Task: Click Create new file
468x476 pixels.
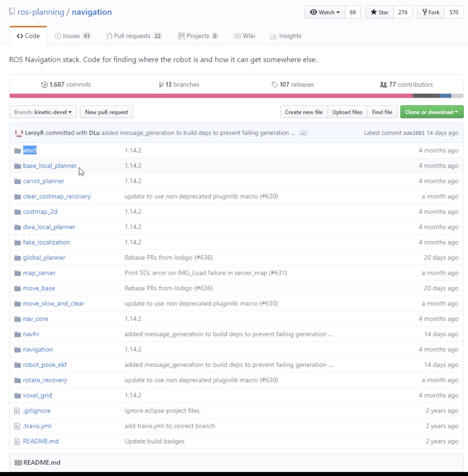Action: [x=304, y=112]
